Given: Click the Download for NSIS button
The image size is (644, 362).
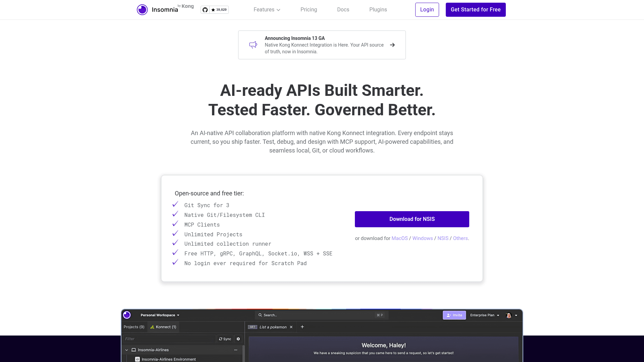Looking at the screenshot, I should 412,219.
